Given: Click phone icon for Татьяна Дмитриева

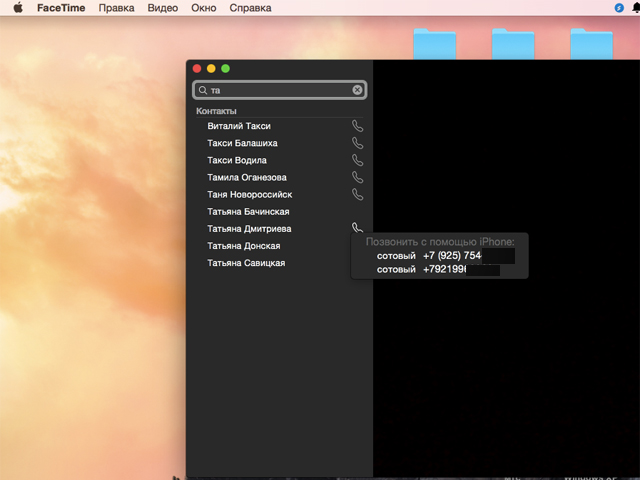Looking at the screenshot, I should click(x=357, y=228).
